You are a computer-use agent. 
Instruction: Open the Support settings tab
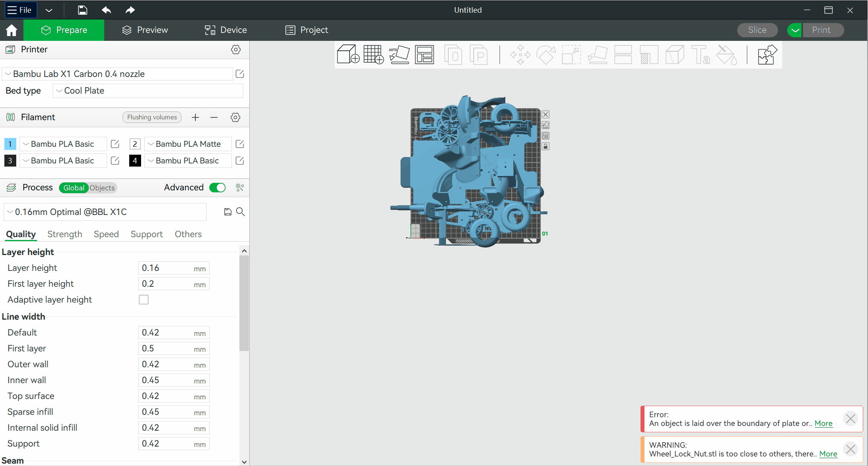pos(147,234)
